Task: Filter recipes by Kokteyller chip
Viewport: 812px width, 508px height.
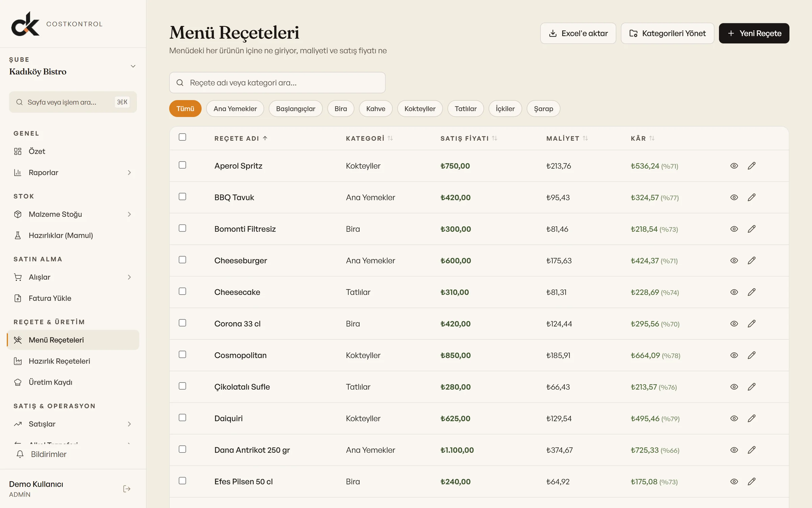Action: tap(420, 109)
